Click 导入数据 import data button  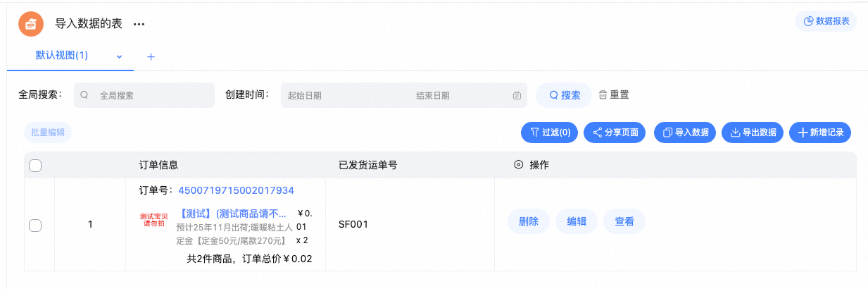tap(685, 132)
